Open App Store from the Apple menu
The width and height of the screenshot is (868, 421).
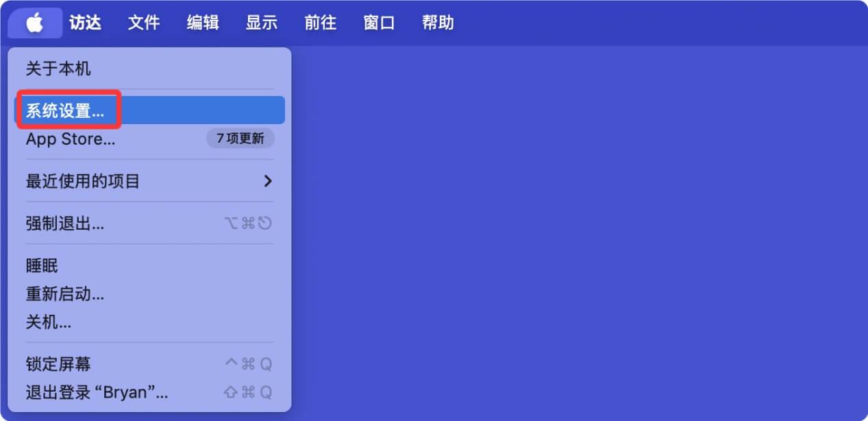[71, 139]
